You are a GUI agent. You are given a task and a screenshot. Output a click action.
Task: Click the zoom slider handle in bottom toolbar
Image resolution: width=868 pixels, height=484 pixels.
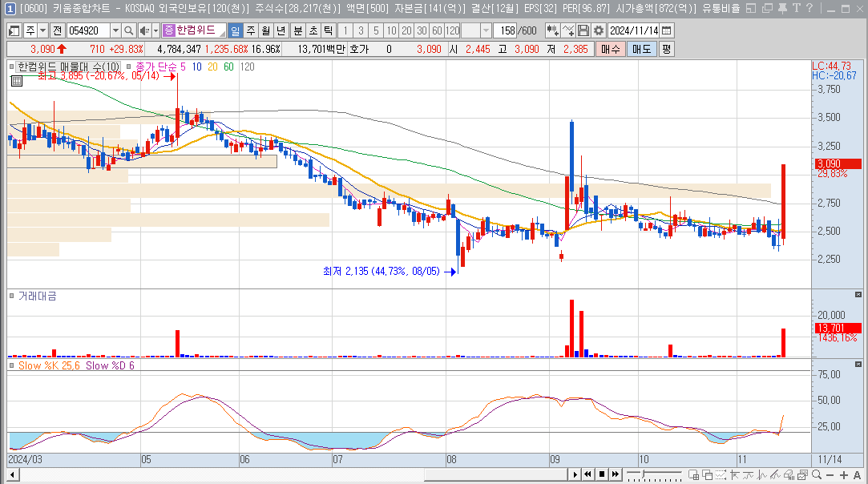click(644, 474)
